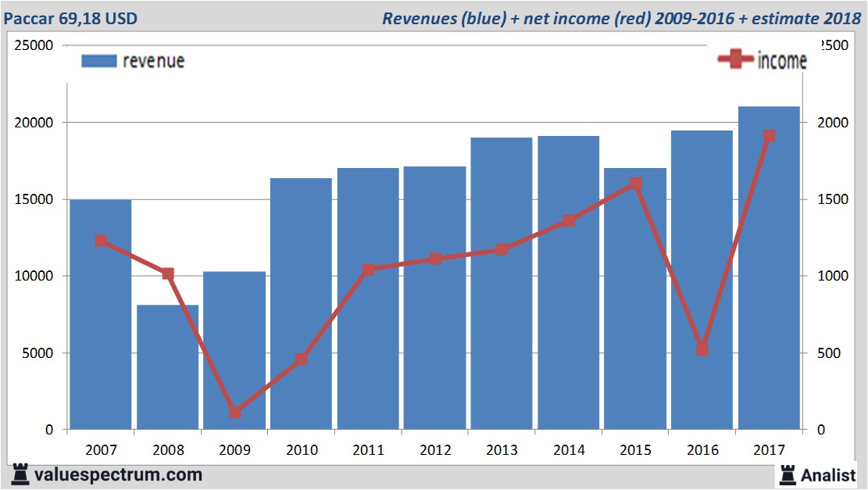
Task: Click the red income marker for 2015
Action: tap(635, 183)
